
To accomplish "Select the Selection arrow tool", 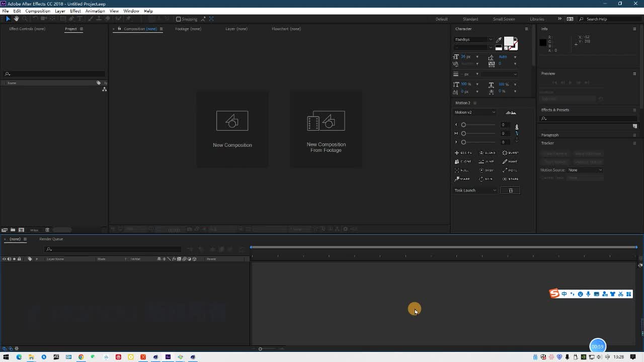I will [x=8, y=19].
